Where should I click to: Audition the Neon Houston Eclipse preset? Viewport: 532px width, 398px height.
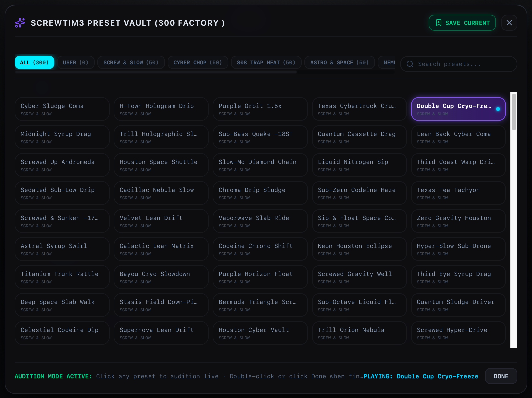359,249
